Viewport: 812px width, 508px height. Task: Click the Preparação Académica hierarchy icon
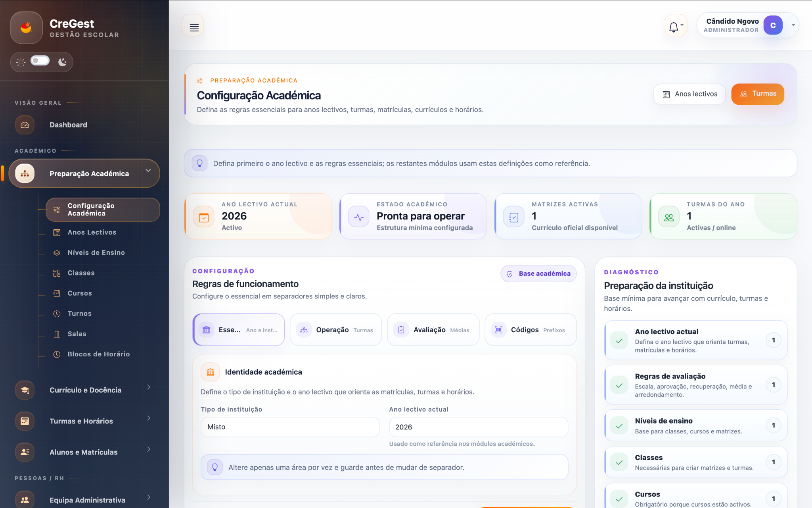pyautogui.click(x=25, y=173)
